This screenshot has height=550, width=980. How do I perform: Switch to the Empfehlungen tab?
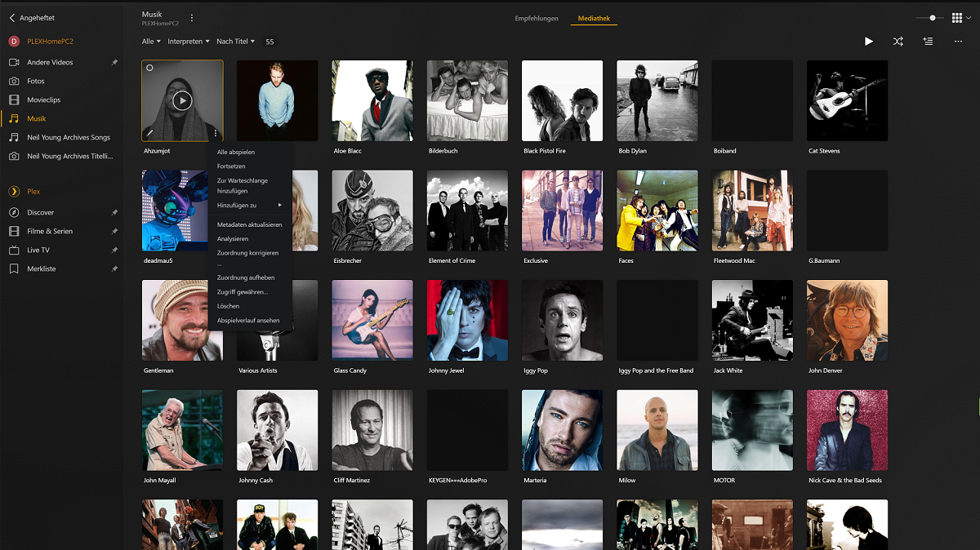(x=537, y=18)
